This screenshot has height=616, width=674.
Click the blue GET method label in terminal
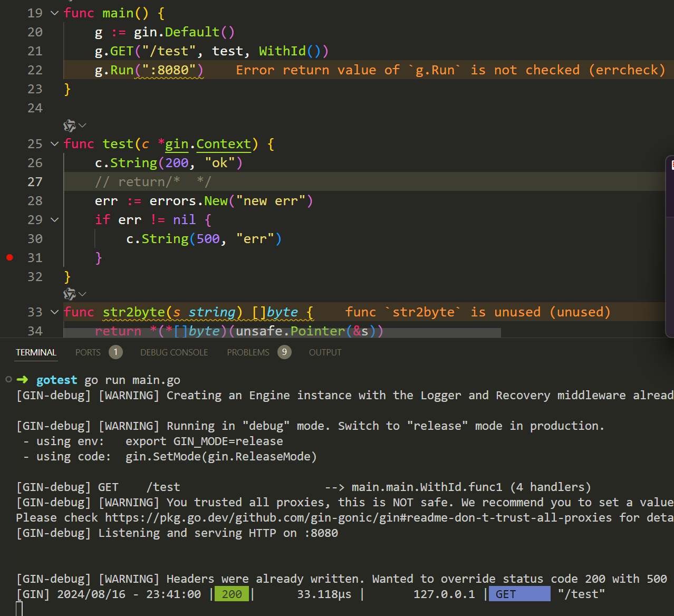click(519, 594)
